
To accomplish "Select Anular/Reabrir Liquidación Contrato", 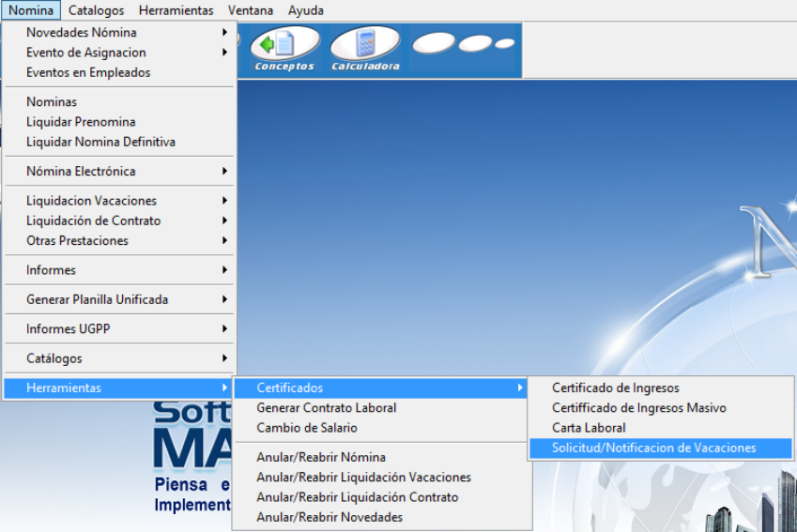I will (381, 497).
